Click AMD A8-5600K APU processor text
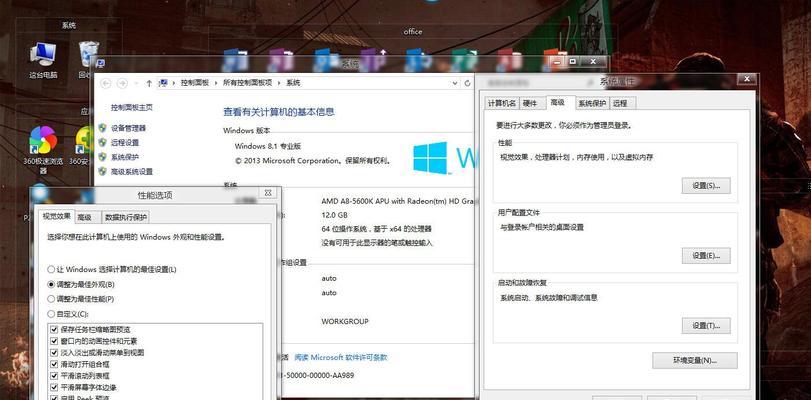Image resolution: width=811 pixels, height=400 pixels. pos(398,201)
